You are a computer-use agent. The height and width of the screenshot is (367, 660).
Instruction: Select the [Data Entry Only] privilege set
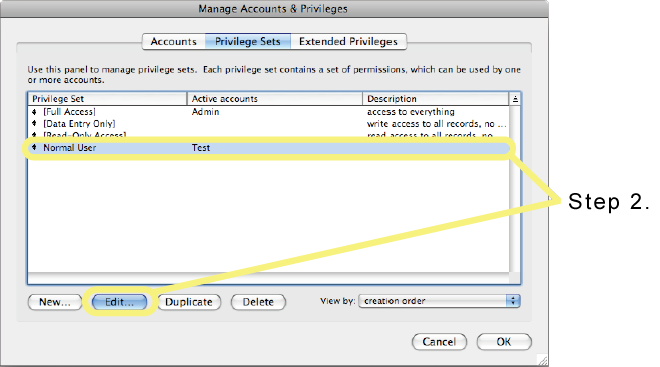tap(269, 124)
